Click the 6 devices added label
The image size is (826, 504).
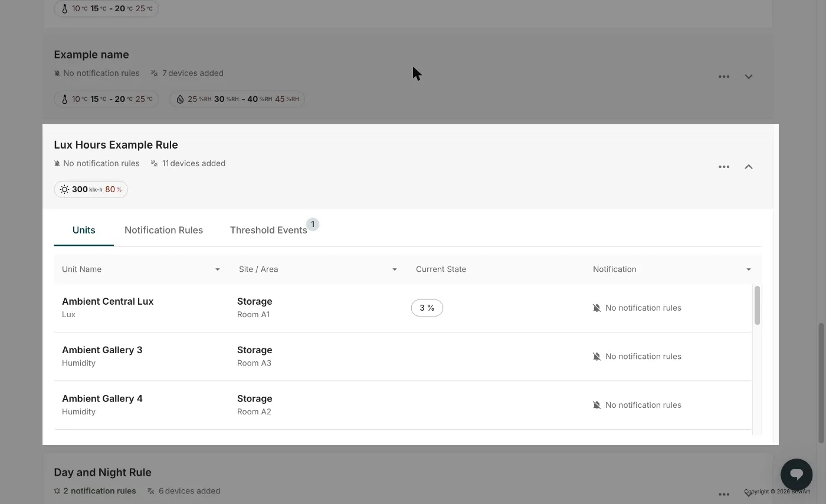click(x=189, y=490)
